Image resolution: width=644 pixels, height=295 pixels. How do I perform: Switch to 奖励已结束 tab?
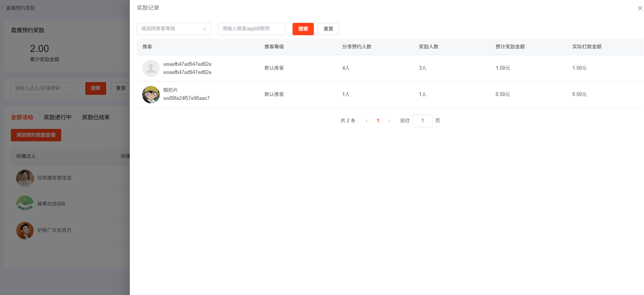coord(96,117)
